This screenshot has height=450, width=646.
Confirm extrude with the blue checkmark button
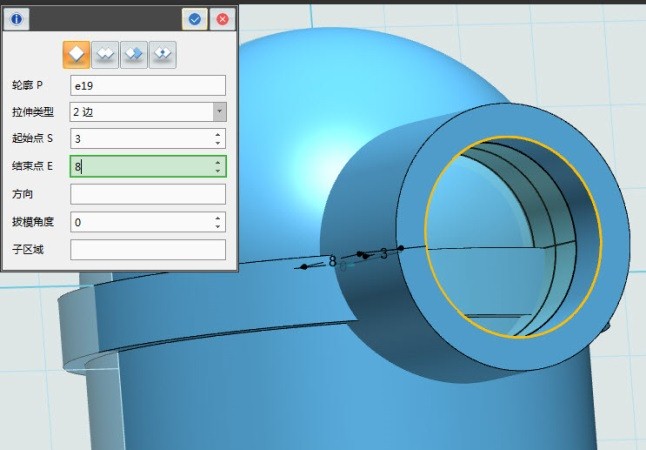[x=194, y=18]
